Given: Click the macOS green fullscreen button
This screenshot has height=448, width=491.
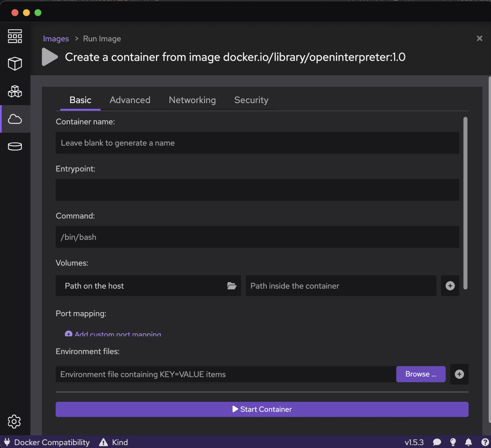Looking at the screenshot, I should [x=38, y=13].
